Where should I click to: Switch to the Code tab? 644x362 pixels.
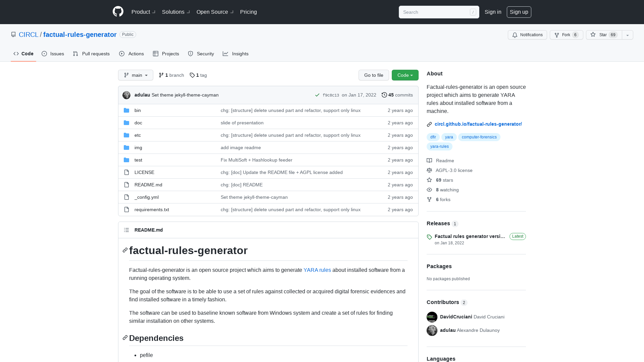pos(23,54)
